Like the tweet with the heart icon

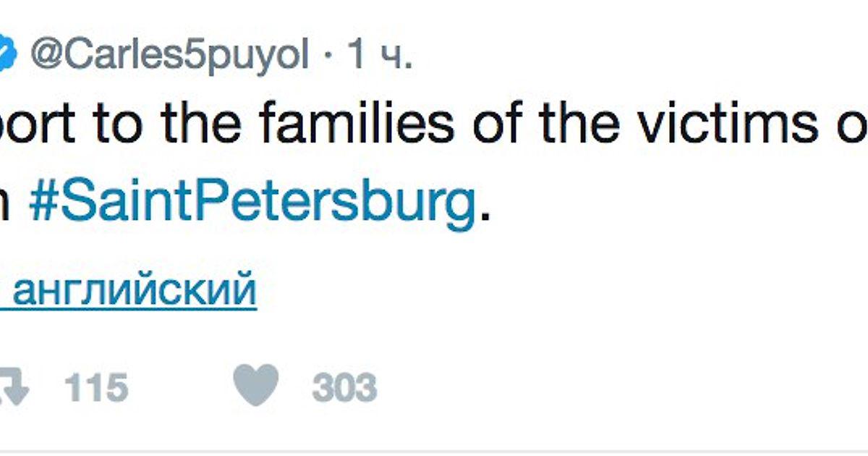(x=255, y=384)
